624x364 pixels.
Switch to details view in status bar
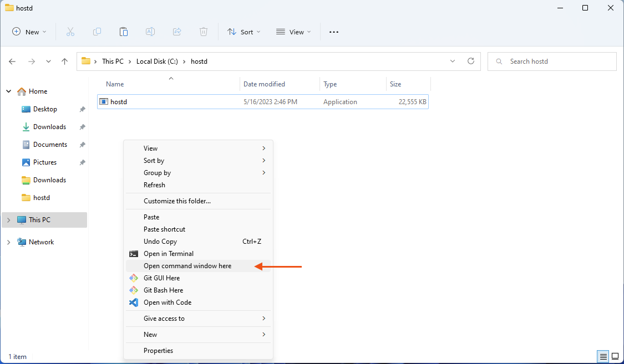[x=603, y=356]
